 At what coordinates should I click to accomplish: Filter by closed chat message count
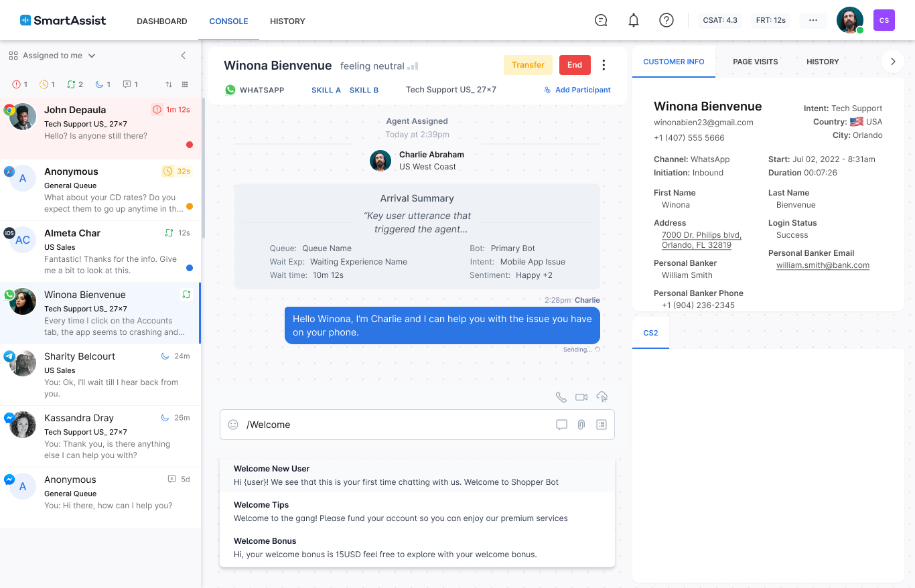tap(131, 84)
